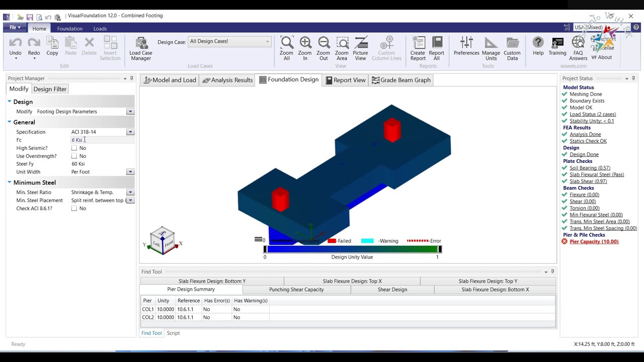Open the Analysis Results tab

[227, 80]
